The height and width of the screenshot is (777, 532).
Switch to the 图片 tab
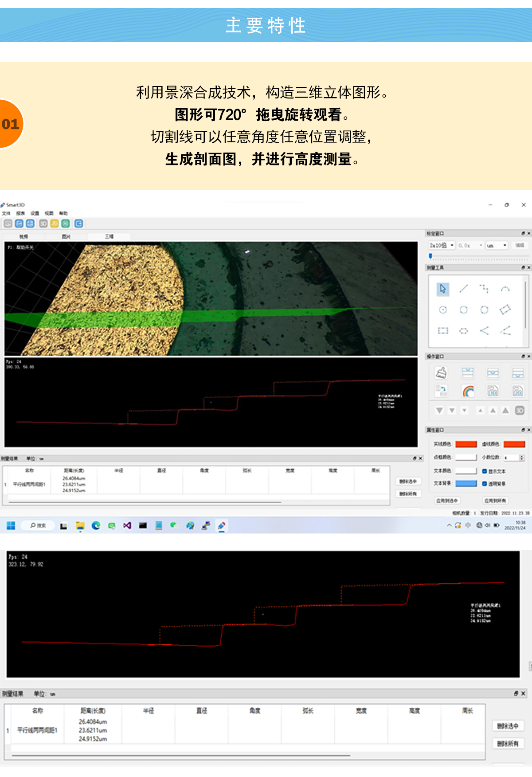click(x=66, y=236)
